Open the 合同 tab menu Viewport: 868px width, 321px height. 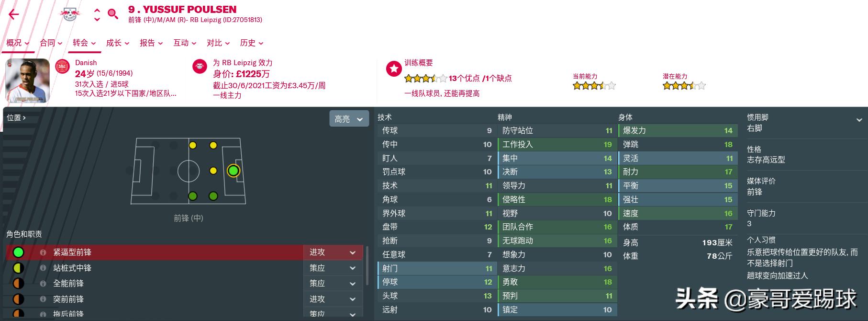[51, 43]
